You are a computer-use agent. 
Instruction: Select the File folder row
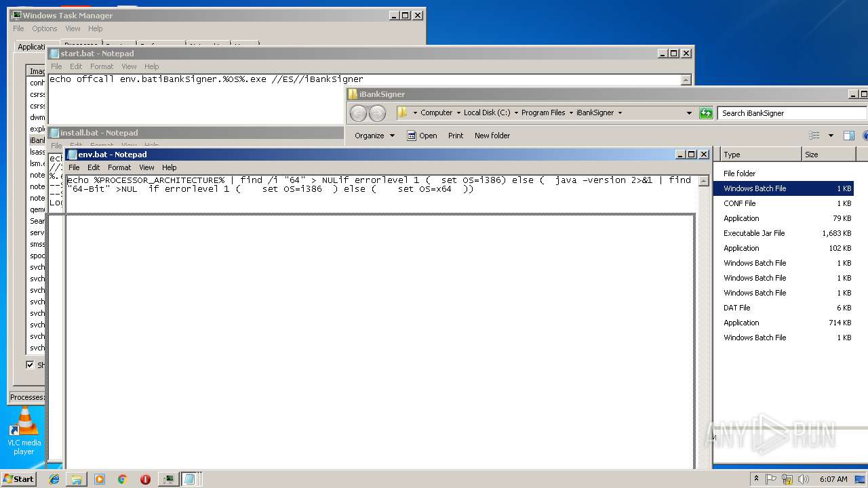(785, 174)
